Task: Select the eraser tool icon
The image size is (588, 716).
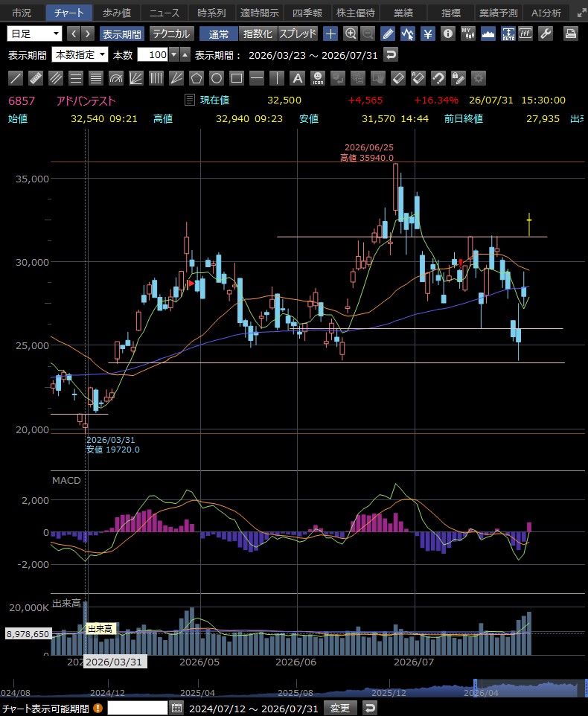Action: coord(398,79)
